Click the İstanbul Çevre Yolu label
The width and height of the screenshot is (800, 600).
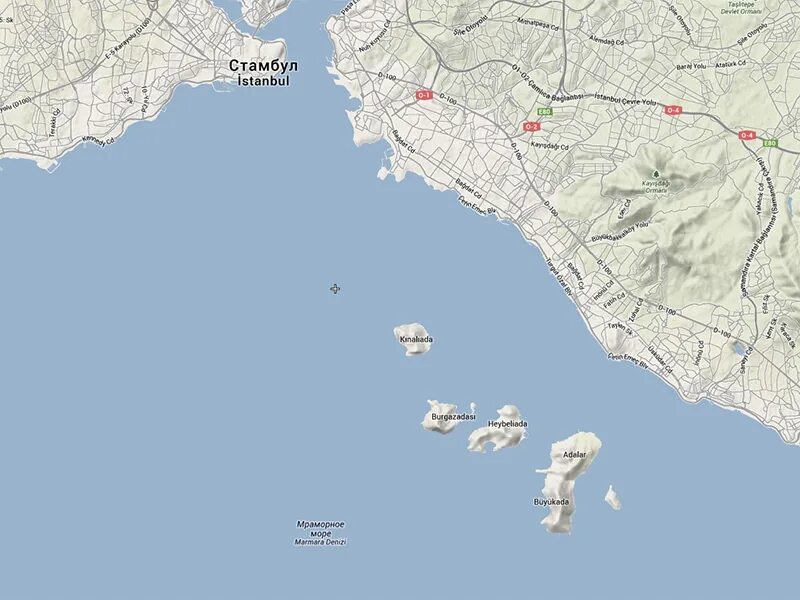626,99
